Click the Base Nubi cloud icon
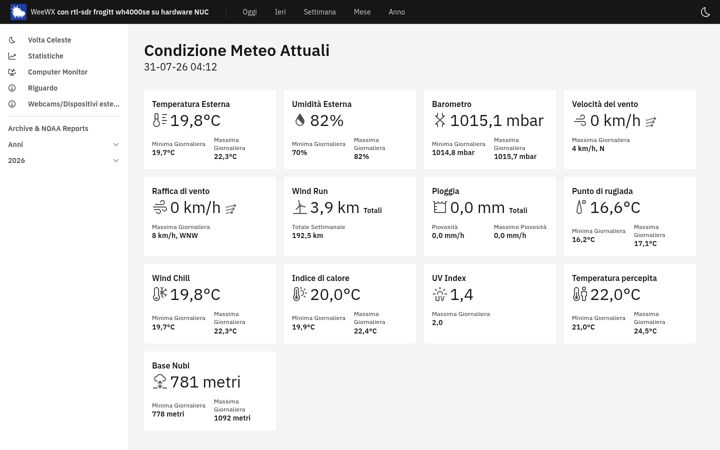This screenshot has width=720, height=450. [160, 382]
